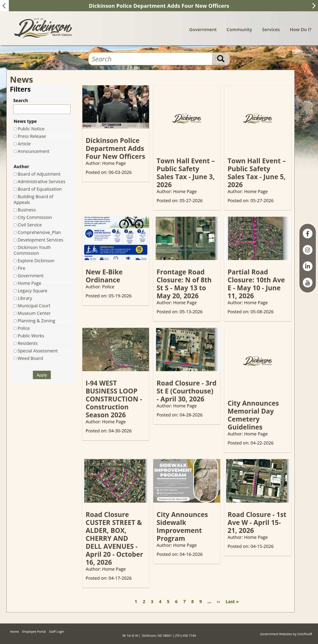Viewport: 318px width, 644px height.
Task: Open Dickinson Police Department Adds Four New Officers article
Action: point(115,148)
